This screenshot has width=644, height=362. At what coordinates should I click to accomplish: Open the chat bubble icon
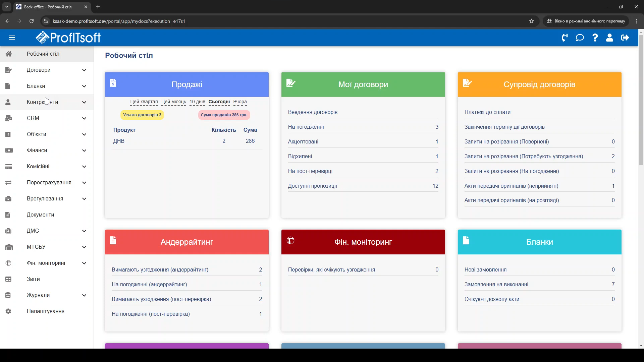point(580,38)
